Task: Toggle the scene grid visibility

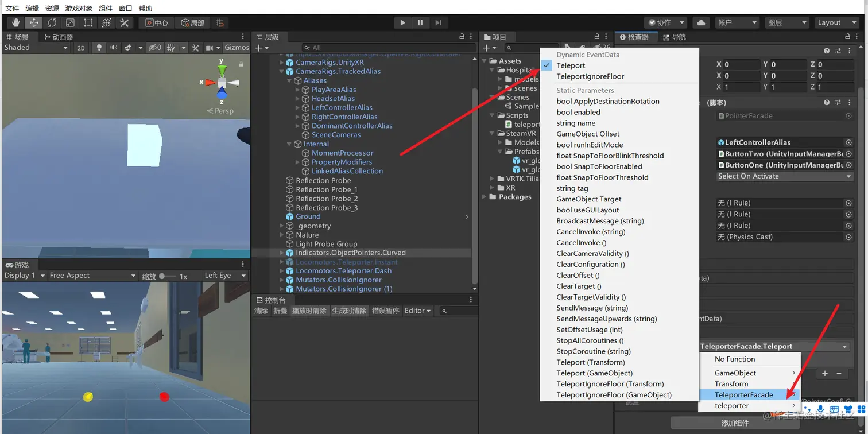Action: click(x=171, y=48)
